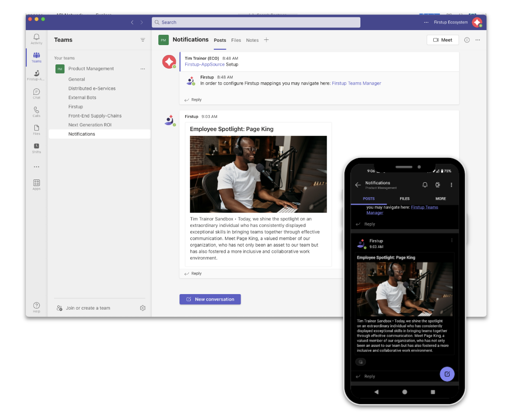
Task: Tap the reaction icon under the phone post
Action: 360,362
